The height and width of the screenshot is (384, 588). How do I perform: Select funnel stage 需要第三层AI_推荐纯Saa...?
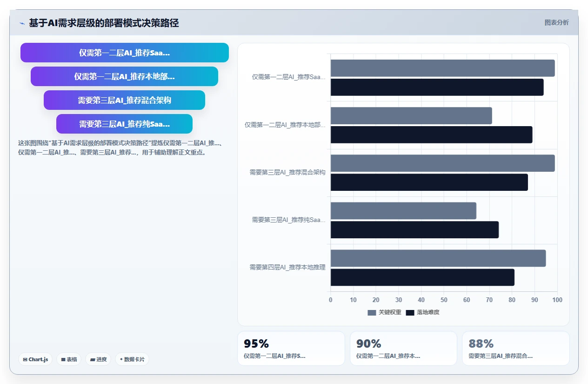point(125,124)
